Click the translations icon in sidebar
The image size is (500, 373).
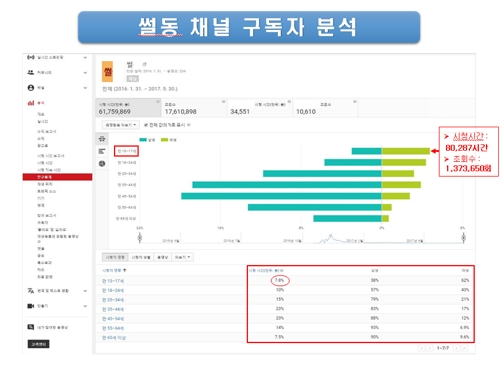pyautogui.click(x=31, y=291)
